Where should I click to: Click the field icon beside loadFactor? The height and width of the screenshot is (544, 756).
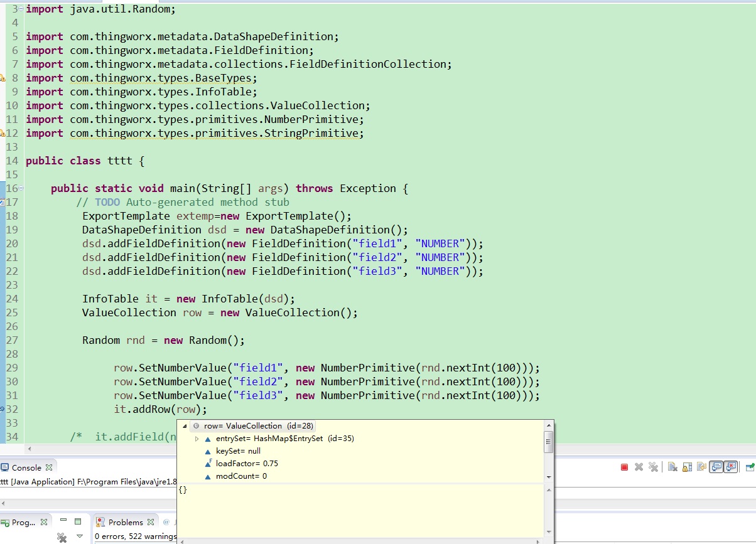[x=208, y=464]
